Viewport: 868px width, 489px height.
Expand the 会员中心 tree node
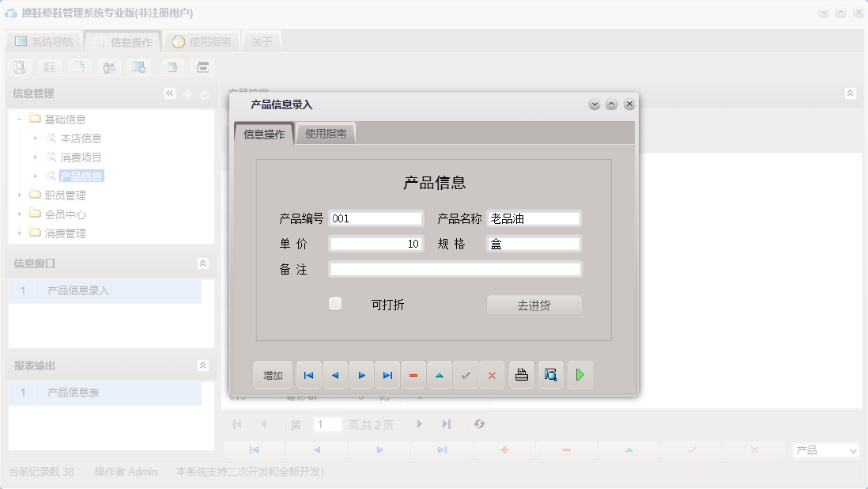click(x=19, y=214)
